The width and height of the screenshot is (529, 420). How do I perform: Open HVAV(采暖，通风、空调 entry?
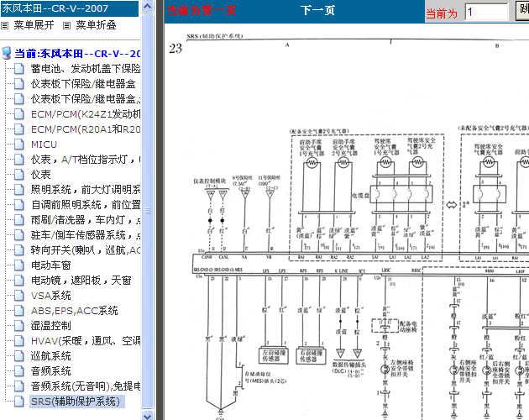click(x=86, y=341)
